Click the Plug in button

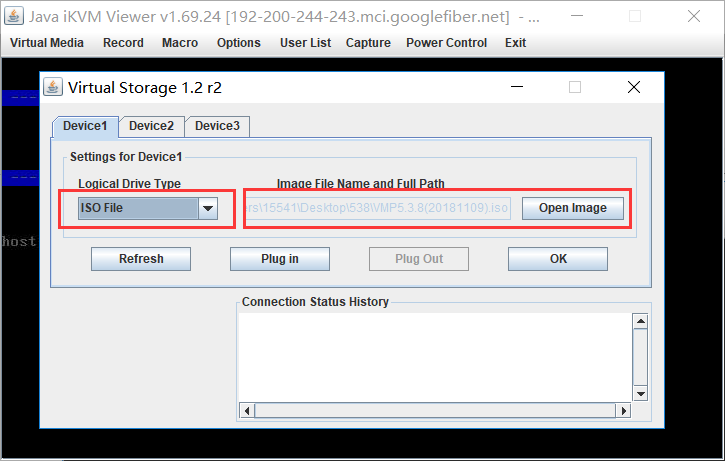coord(280,259)
